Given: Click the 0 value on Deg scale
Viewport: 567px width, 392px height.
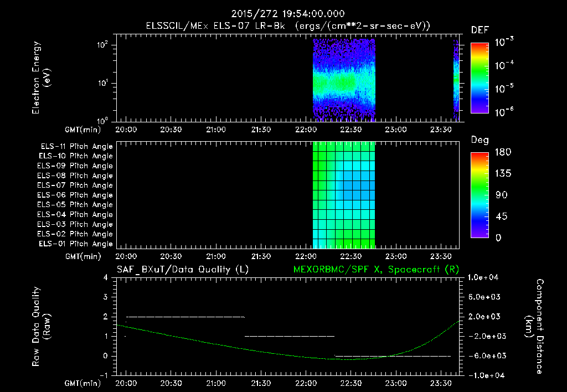Looking at the screenshot, I should pyautogui.click(x=498, y=238).
